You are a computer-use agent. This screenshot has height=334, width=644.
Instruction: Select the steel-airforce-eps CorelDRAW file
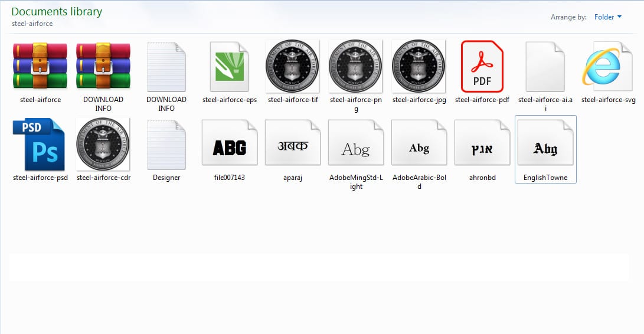coord(229,66)
